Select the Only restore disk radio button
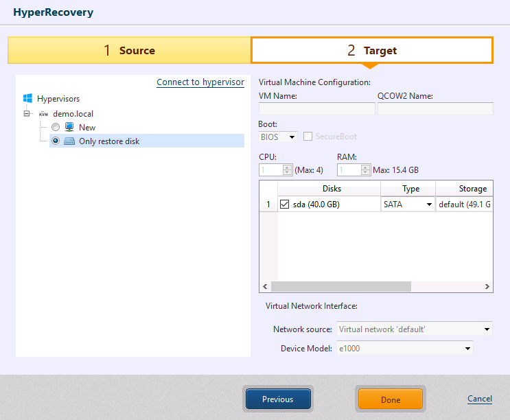 pyautogui.click(x=56, y=141)
